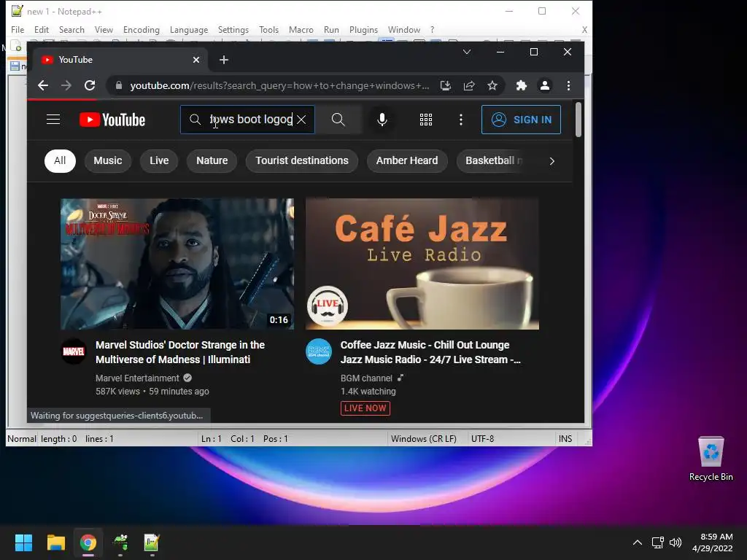Open Notepad++ Settings menu
This screenshot has width=747, height=560.
pyautogui.click(x=233, y=29)
